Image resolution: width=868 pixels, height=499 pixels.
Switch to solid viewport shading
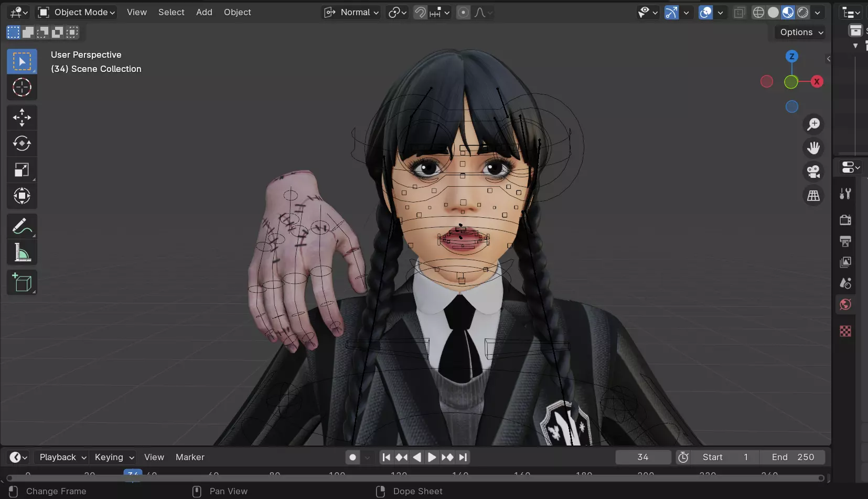pyautogui.click(x=773, y=12)
